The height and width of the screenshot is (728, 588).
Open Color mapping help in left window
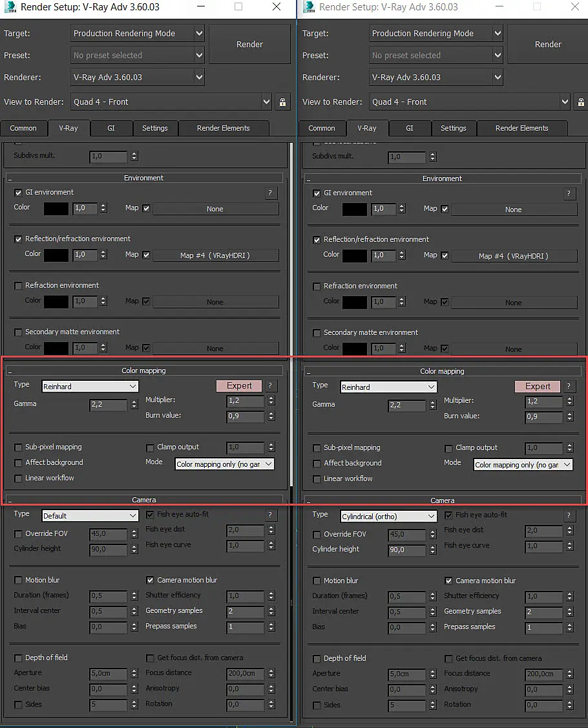(x=270, y=386)
